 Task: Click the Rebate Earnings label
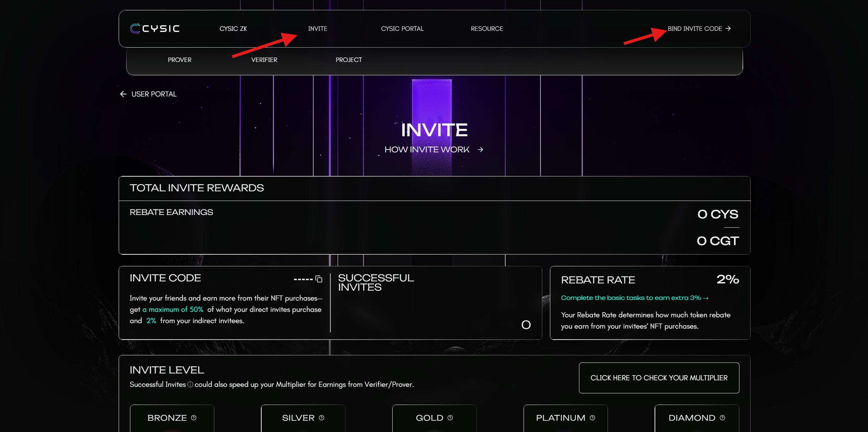point(171,212)
